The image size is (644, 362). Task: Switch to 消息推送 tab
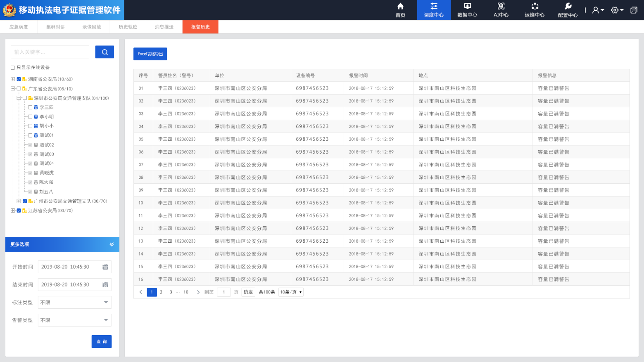click(164, 27)
